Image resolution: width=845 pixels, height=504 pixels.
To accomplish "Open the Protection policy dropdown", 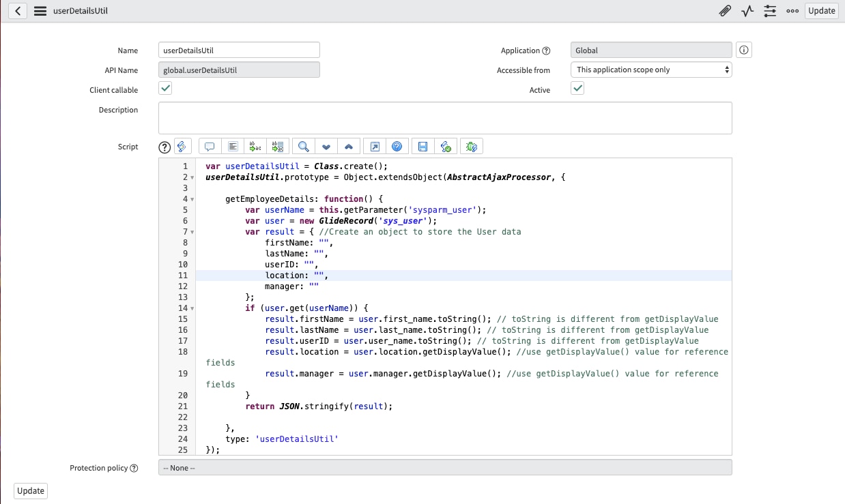I will (445, 467).
